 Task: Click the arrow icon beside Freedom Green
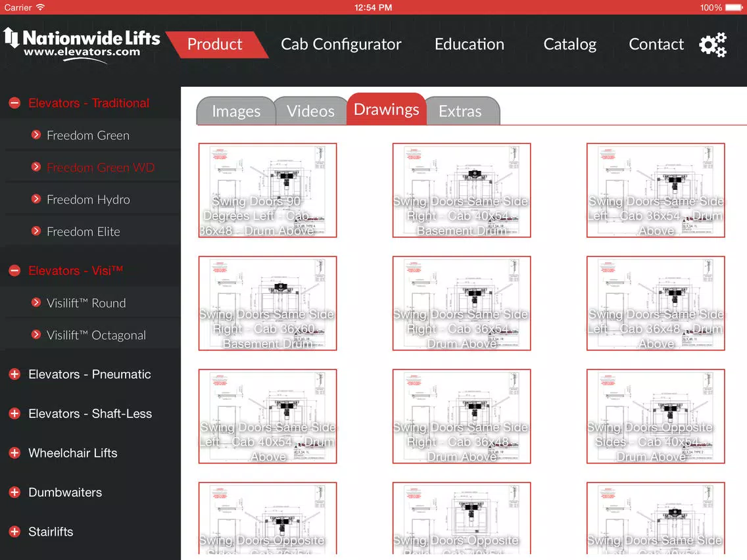[x=36, y=135]
